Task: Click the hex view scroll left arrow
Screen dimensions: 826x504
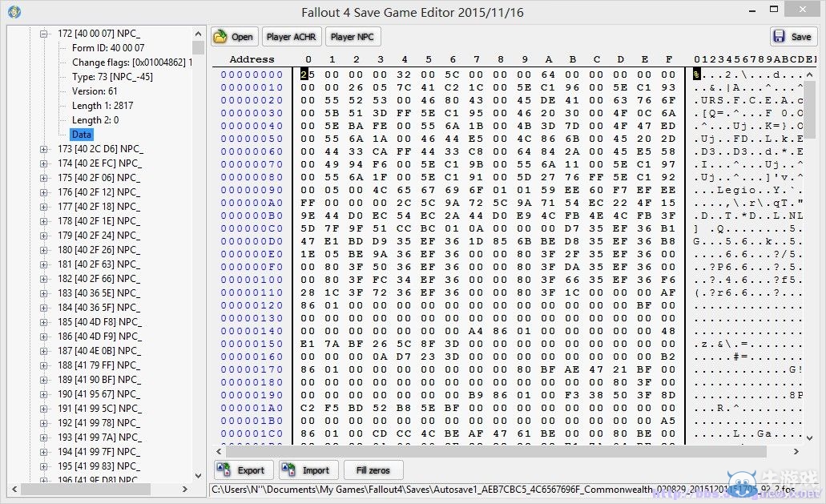Action: pos(220,451)
